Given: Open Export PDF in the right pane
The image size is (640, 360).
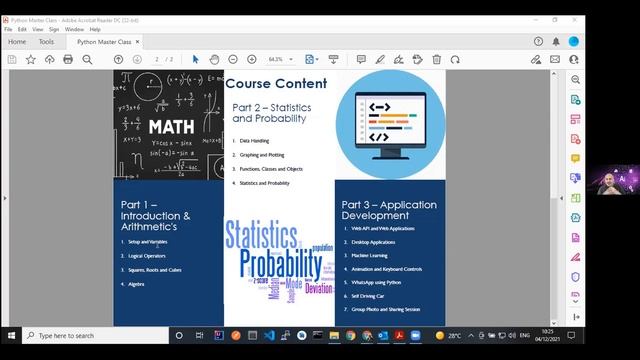Looking at the screenshot, I should click(x=576, y=100).
